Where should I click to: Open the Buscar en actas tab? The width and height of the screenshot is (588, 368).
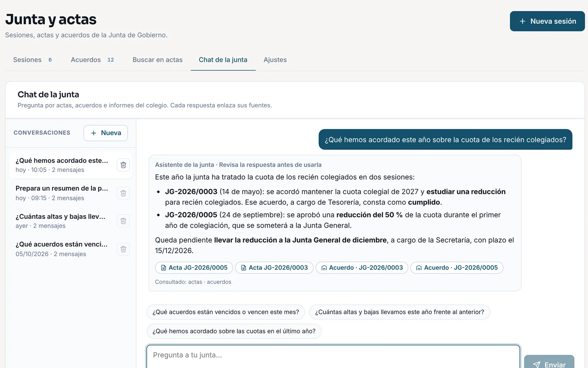coord(158,60)
